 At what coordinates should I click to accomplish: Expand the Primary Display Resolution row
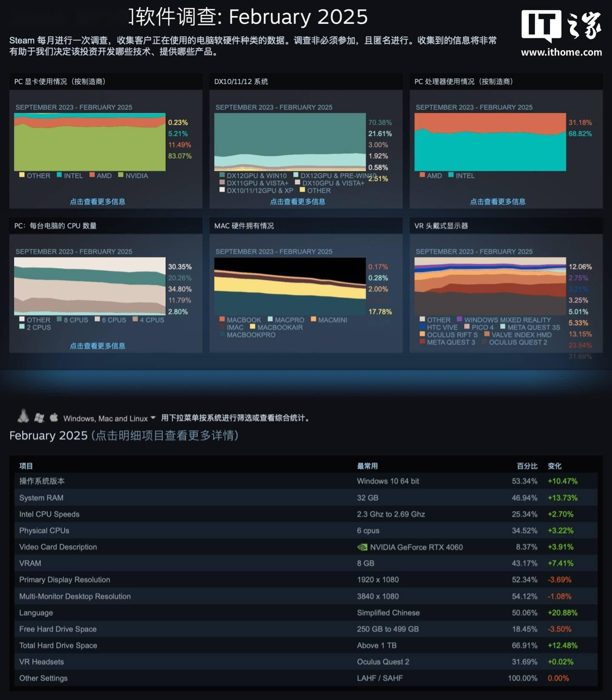tap(306, 580)
